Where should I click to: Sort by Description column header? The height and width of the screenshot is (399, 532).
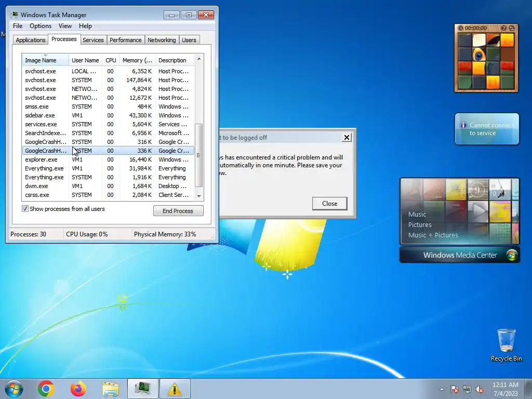click(175, 60)
